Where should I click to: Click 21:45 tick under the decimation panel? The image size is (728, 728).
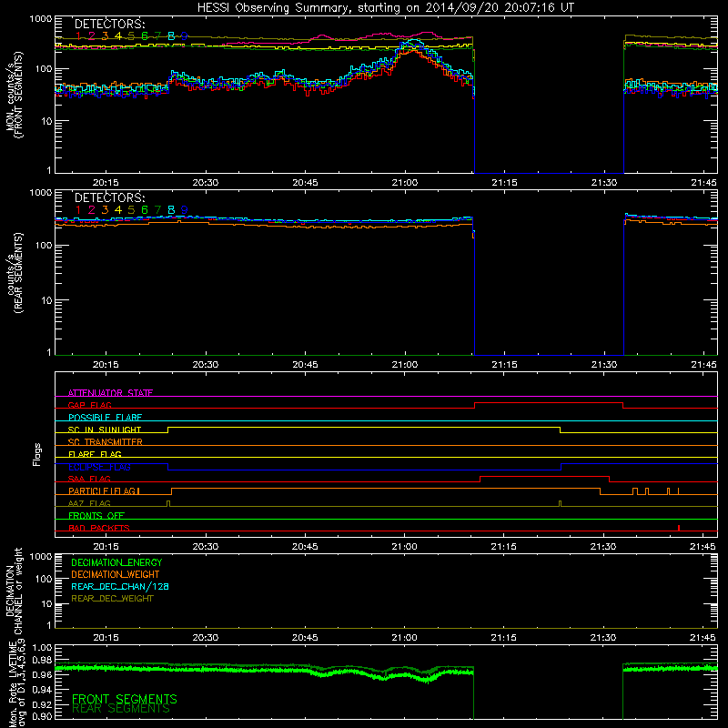pyautogui.click(x=703, y=638)
